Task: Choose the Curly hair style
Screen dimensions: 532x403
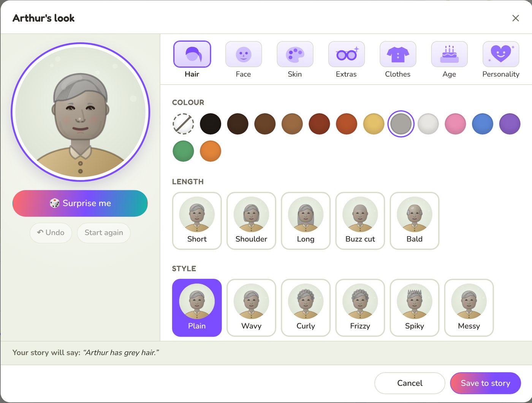Action: pyautogui.click(x=306, y=308)
